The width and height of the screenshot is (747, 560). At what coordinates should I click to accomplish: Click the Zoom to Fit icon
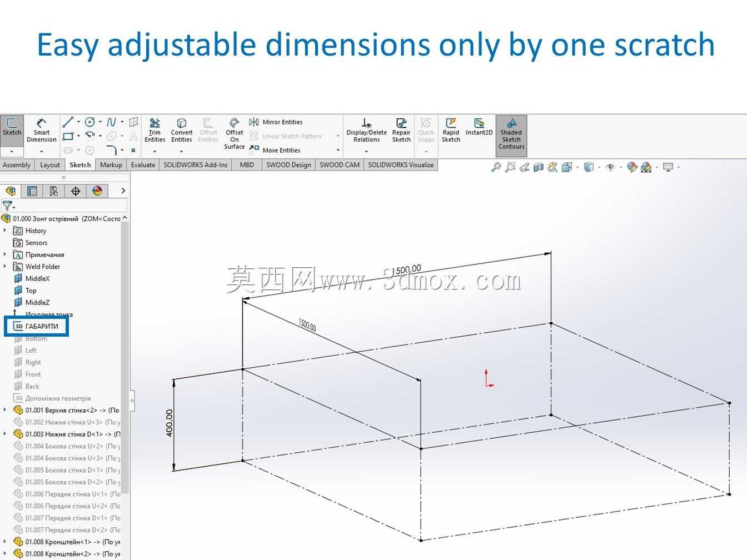(496, 167)
